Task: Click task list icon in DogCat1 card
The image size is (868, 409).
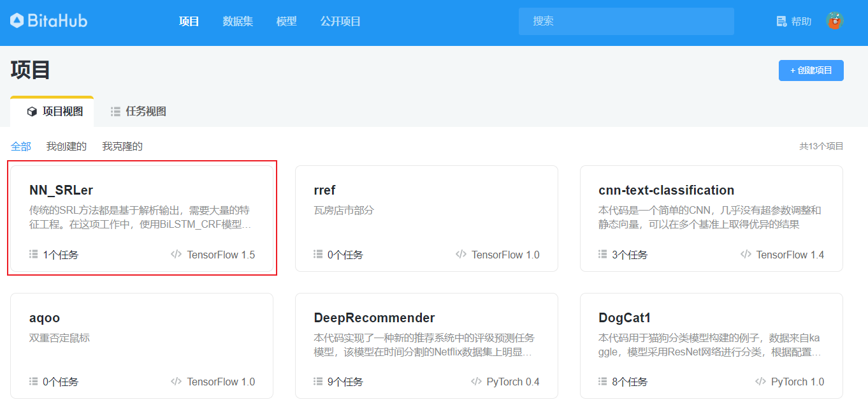Action: pyautogui.click(x=603, y=381)
